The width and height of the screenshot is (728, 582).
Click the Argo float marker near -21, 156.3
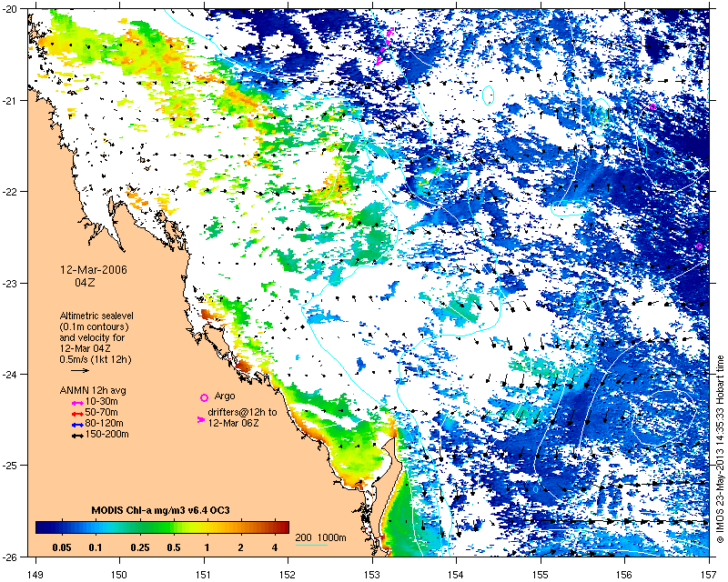(x=652, y=106)
